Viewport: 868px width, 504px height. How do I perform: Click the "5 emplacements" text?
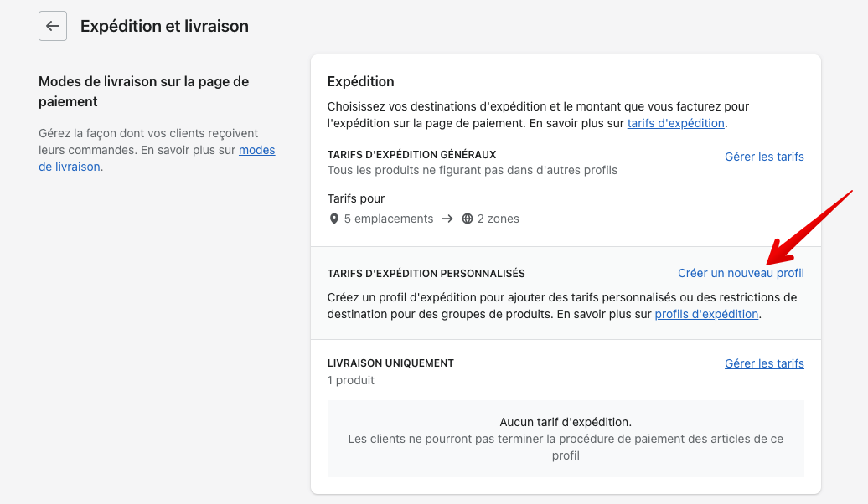coord(389,219)
